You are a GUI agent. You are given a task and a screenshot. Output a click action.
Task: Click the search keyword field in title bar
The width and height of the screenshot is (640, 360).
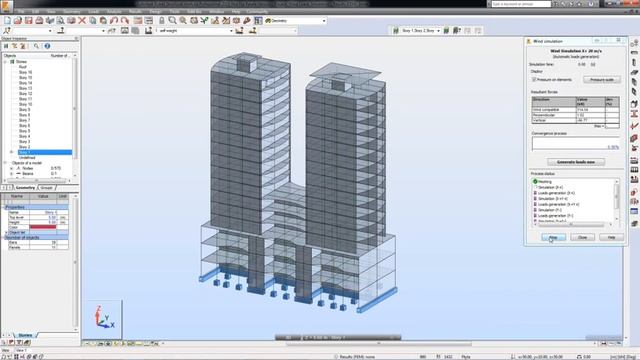tap(521, 4)
